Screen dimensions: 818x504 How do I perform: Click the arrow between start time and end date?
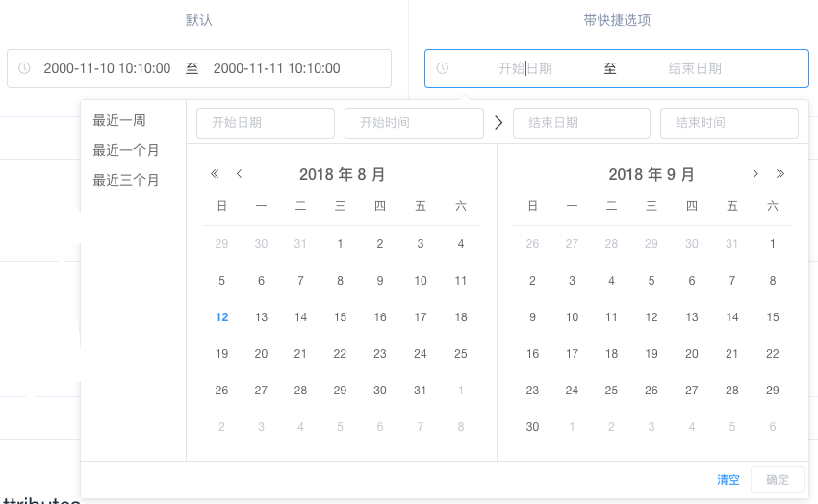point(498,123)
